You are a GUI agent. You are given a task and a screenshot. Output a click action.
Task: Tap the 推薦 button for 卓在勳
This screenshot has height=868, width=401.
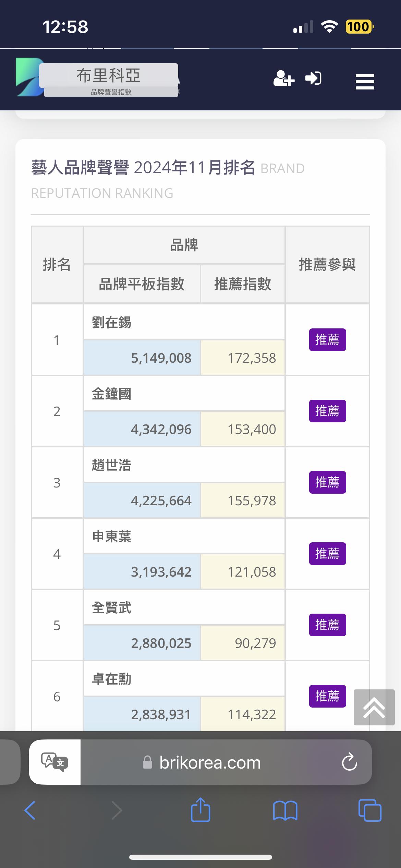[327, 696]
